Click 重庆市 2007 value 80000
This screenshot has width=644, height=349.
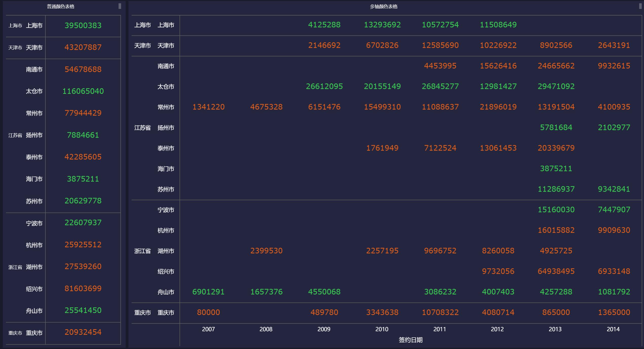pyautogui.click(x=208, y=312)
